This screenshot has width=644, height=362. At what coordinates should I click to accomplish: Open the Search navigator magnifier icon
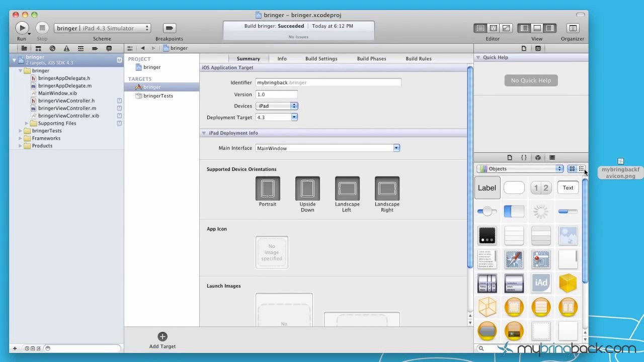(x=52, y=48)
